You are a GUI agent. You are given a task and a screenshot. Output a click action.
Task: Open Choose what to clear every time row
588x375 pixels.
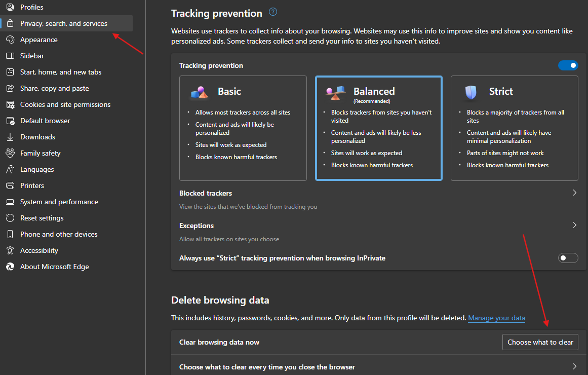(379, 366)
